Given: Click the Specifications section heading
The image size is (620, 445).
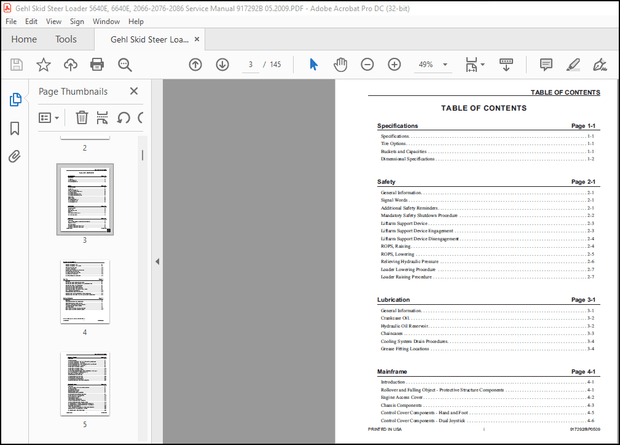Looking at the screenshot, I should click(397, 125).
